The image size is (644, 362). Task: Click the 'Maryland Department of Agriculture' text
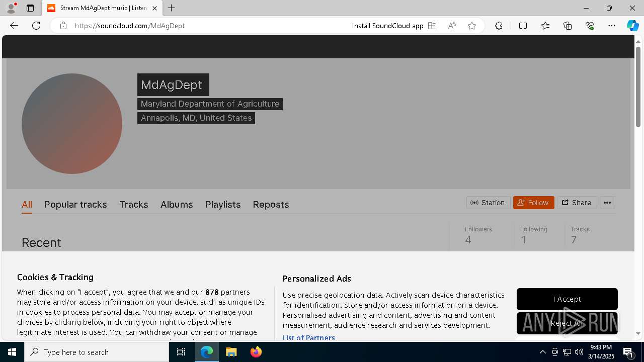210,104
